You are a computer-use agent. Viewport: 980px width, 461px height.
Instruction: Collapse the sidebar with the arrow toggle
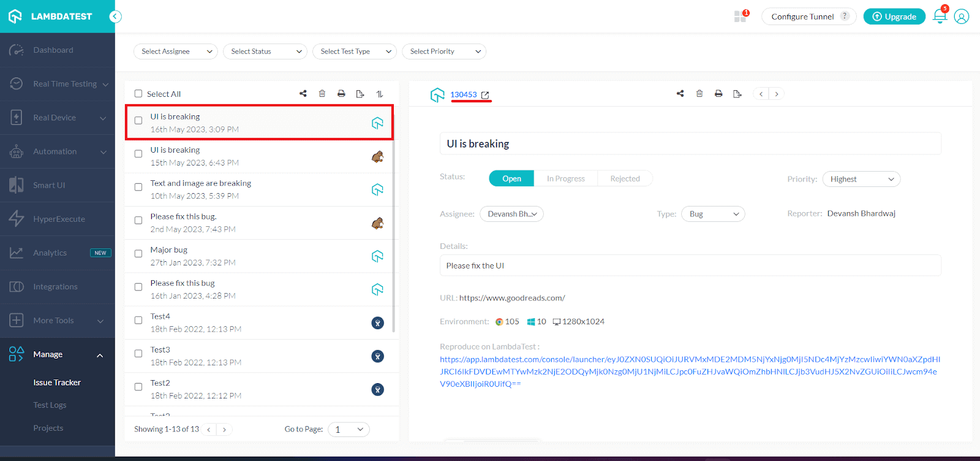click(x=115, y=17)
